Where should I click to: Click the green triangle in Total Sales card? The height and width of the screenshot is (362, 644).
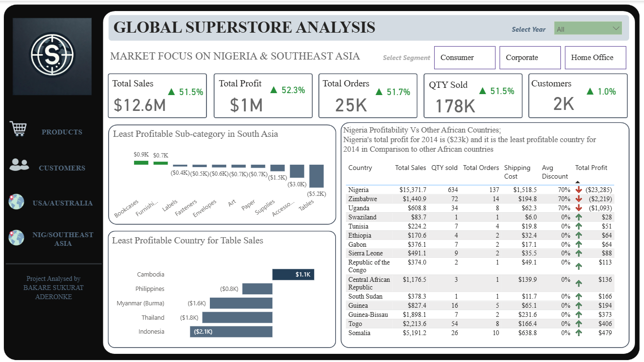tap(171, 92)
